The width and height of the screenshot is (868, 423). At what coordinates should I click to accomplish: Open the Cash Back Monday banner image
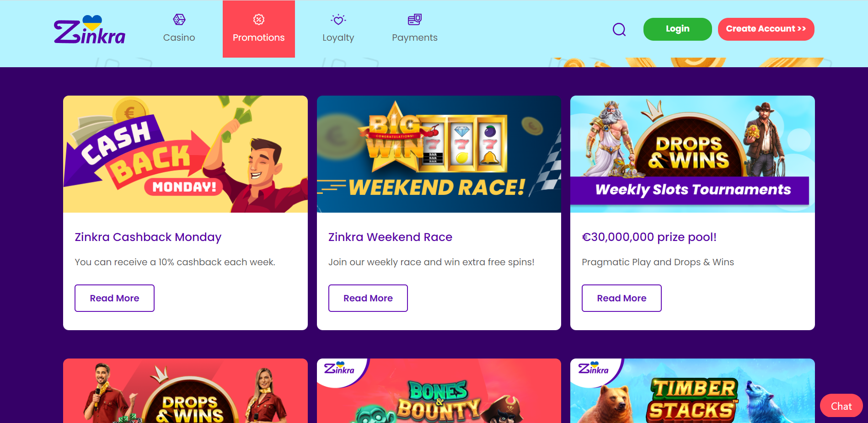(185, 154)
